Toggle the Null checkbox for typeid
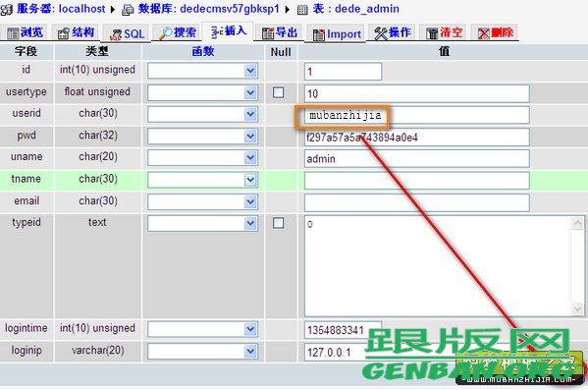Viewport: 588px width, 390px height. pyautogui.click(x=278, y=223)
